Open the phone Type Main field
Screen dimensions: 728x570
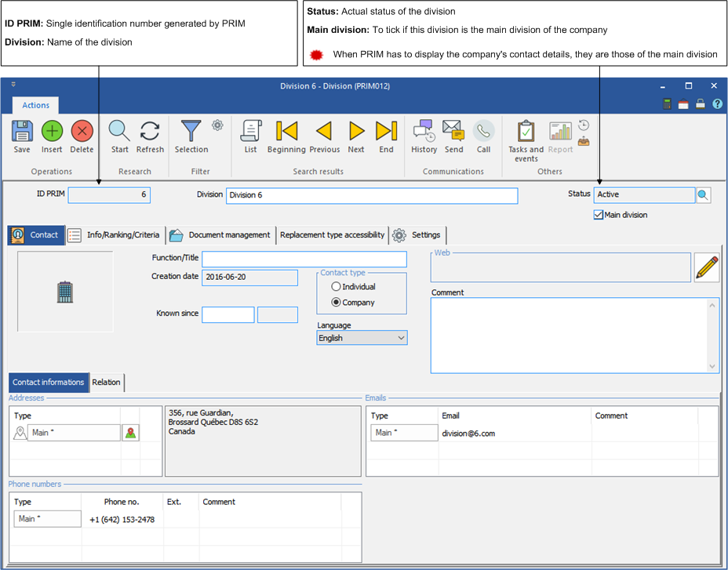(47, 519)
